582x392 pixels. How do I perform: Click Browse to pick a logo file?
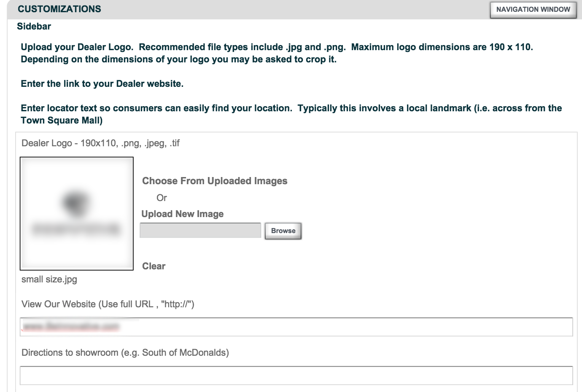pos(283,231)
